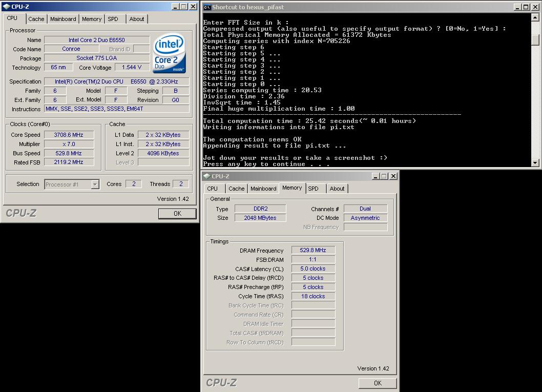
Task: Maximize the pifast console window
Action: click(526, 7)
